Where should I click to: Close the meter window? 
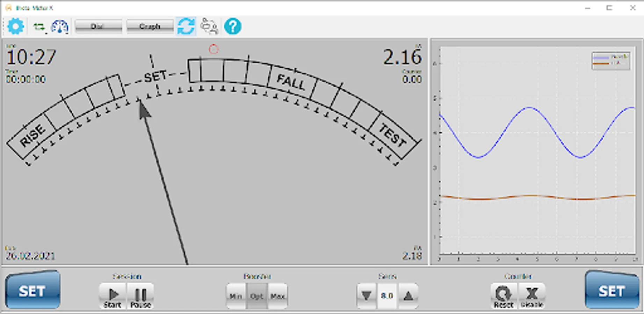click(632, 8)
